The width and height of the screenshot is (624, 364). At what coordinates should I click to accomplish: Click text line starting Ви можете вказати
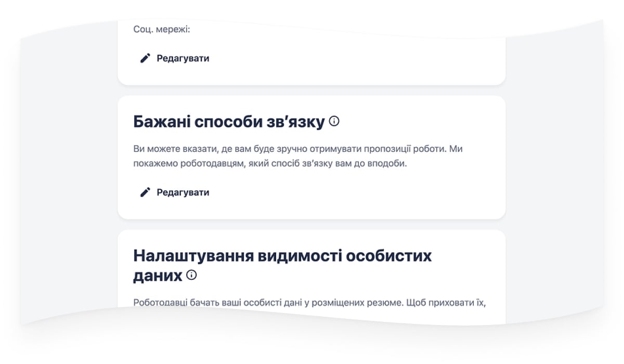click(x=298, y=149)
